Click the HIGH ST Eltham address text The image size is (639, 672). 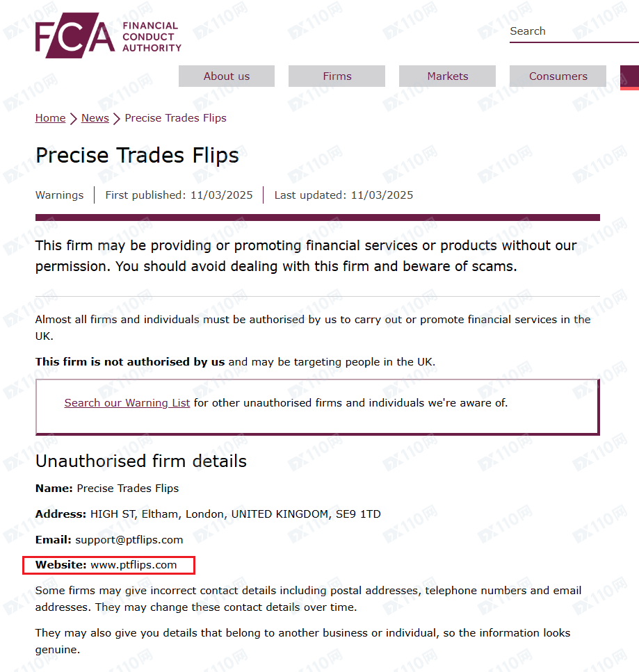point(236,514)
